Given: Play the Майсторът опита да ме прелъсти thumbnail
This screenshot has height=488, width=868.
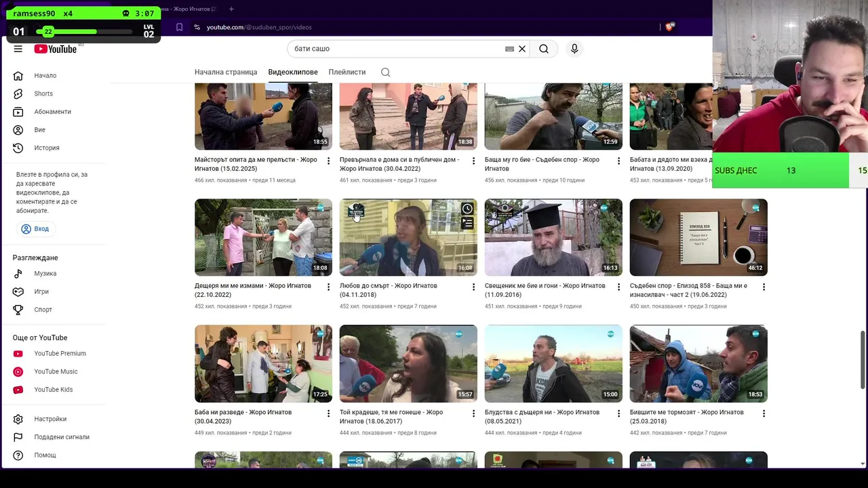Looking at the screenshot, I should (263, 116).
